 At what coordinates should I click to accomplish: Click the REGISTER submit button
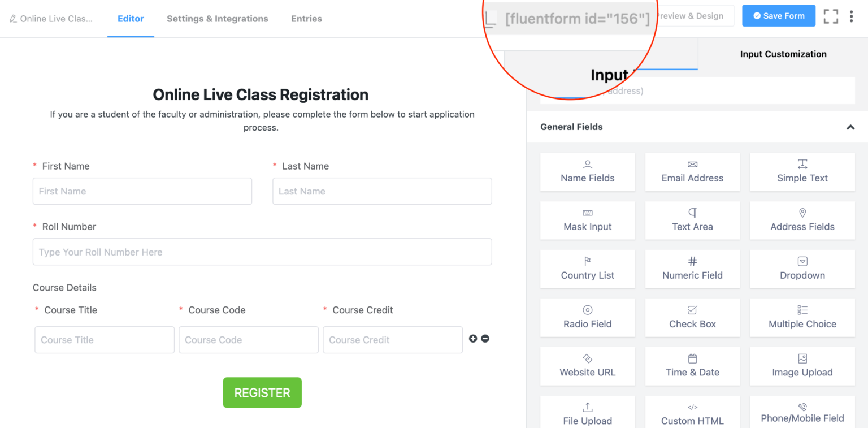pyautogui.click(x=262, y=392)
